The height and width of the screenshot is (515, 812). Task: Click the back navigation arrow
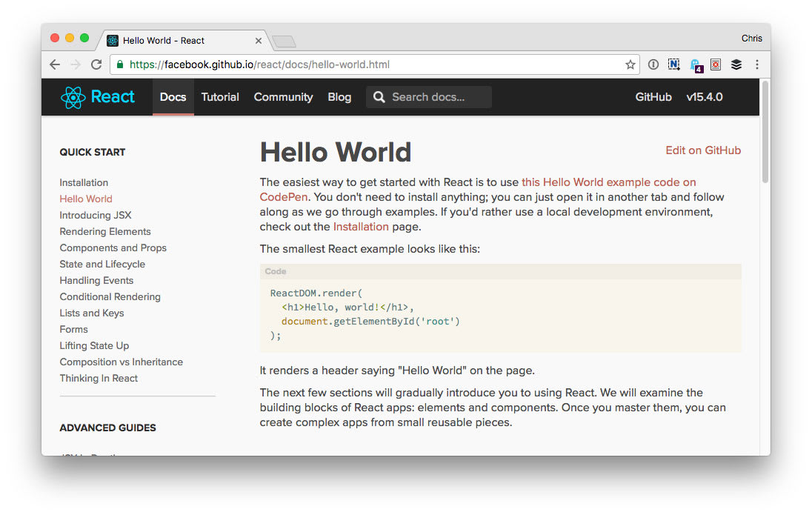tap(54, 64)
